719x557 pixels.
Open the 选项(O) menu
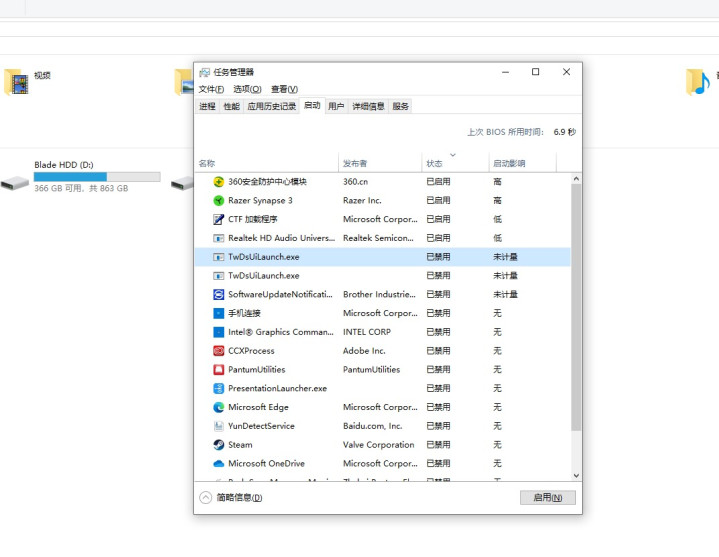click(x=247, y=89)
